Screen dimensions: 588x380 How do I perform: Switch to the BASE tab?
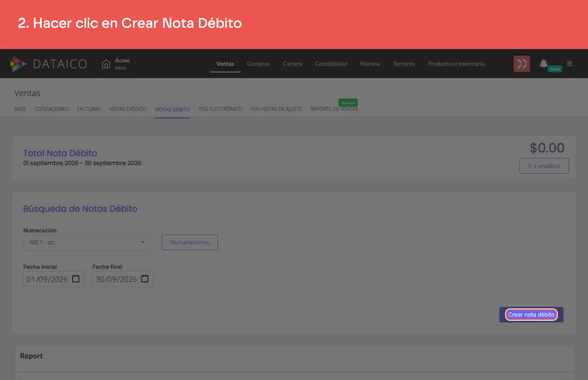click(20, 109)
